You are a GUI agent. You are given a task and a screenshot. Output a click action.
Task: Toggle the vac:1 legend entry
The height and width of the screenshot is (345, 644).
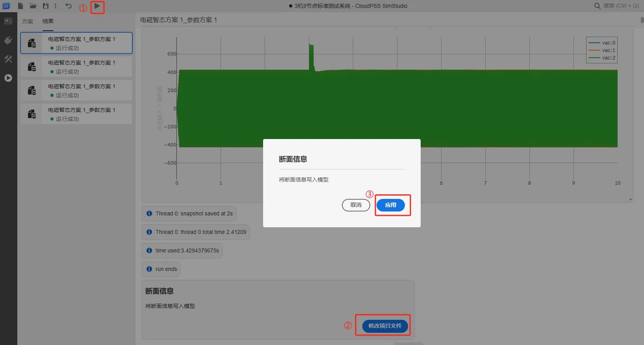[602, 50]
